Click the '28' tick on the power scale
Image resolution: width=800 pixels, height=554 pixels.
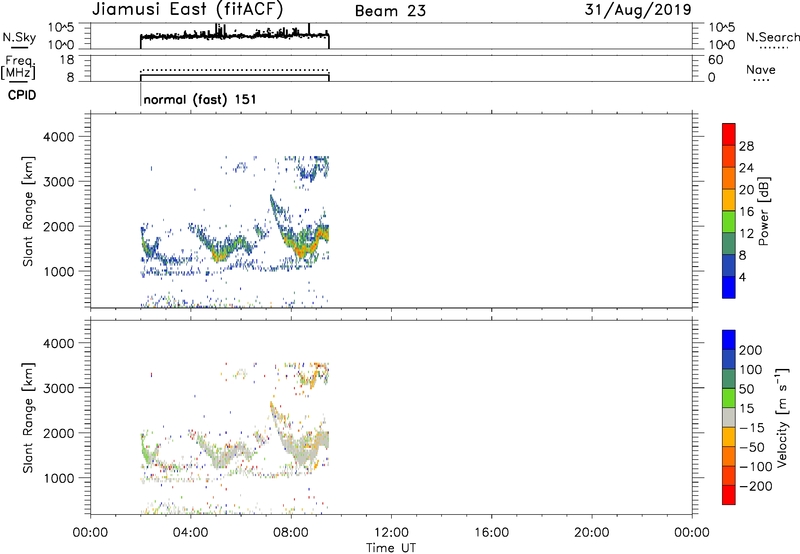point(746,146)
